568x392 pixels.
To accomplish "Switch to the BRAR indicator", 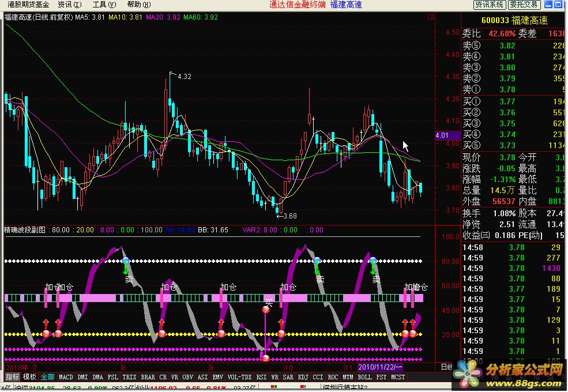I will (148, 377).
